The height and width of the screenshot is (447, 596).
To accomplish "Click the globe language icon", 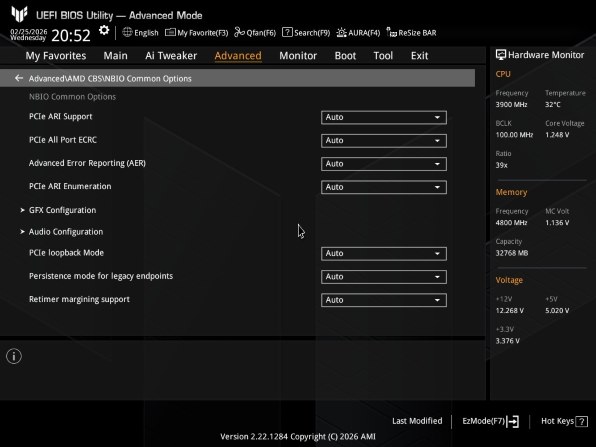I will click(x=127, y=32).
